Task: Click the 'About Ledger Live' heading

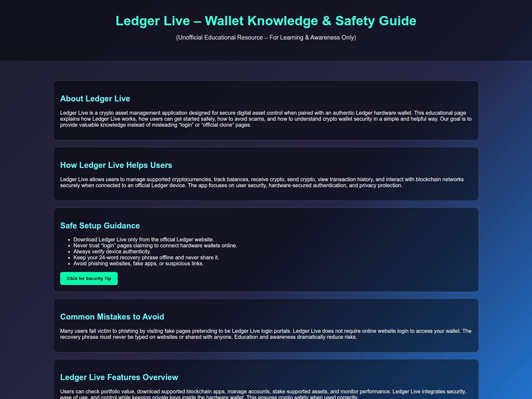Action: pos(95,99)
